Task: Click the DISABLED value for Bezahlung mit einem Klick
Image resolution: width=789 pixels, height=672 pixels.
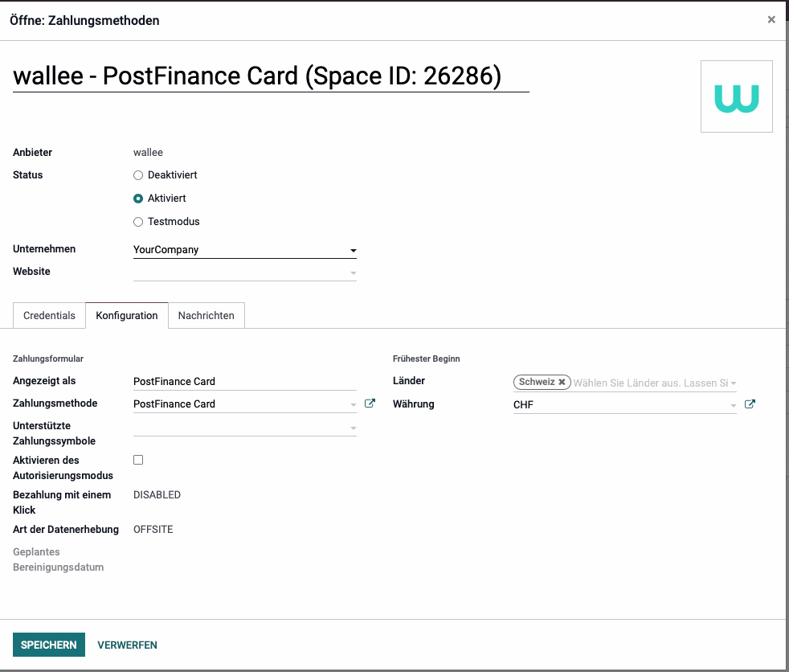Action: tap(157, 495)
